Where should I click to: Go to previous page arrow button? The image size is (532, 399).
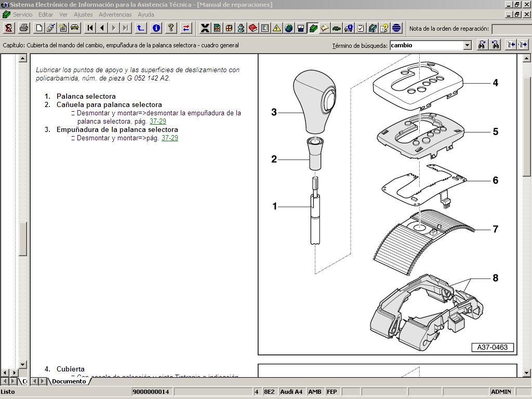click(x=102, y=28)
